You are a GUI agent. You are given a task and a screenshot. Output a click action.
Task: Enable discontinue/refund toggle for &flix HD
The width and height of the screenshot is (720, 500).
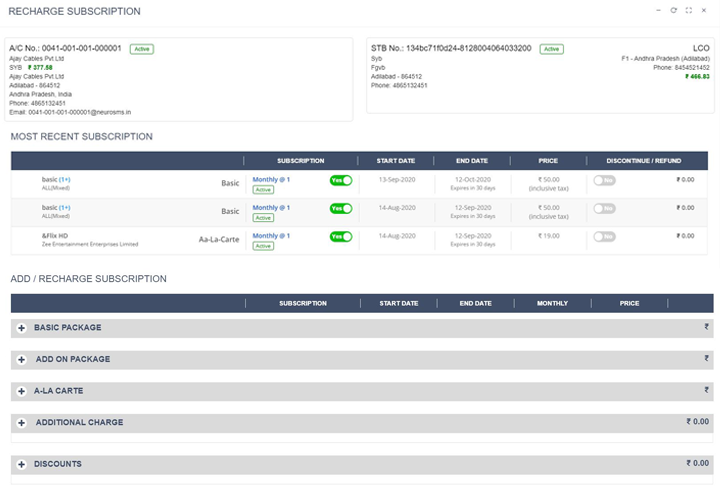604,237
